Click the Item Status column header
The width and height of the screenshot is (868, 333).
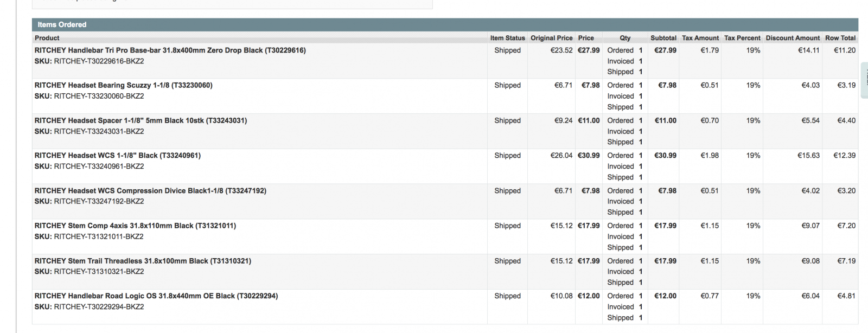click(x=507, y=38)
